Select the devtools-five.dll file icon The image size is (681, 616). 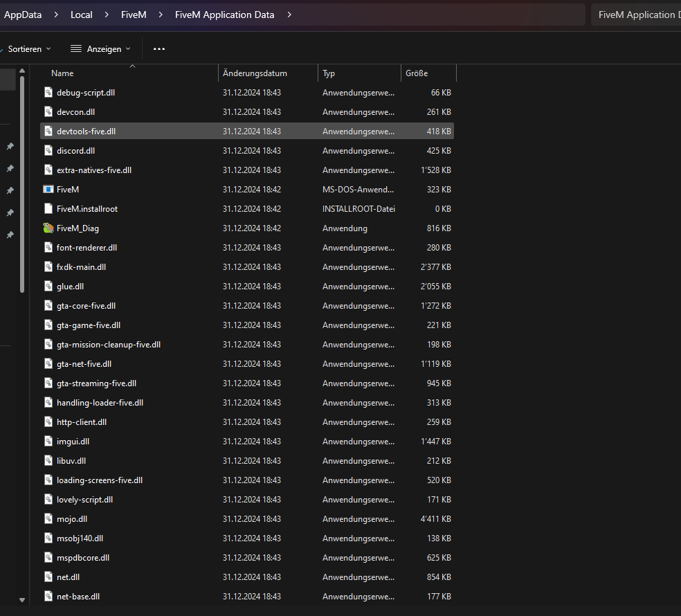[x=48, y=131]
